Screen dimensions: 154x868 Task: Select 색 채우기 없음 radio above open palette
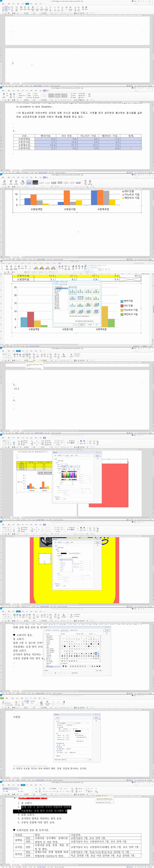point(56,461)
